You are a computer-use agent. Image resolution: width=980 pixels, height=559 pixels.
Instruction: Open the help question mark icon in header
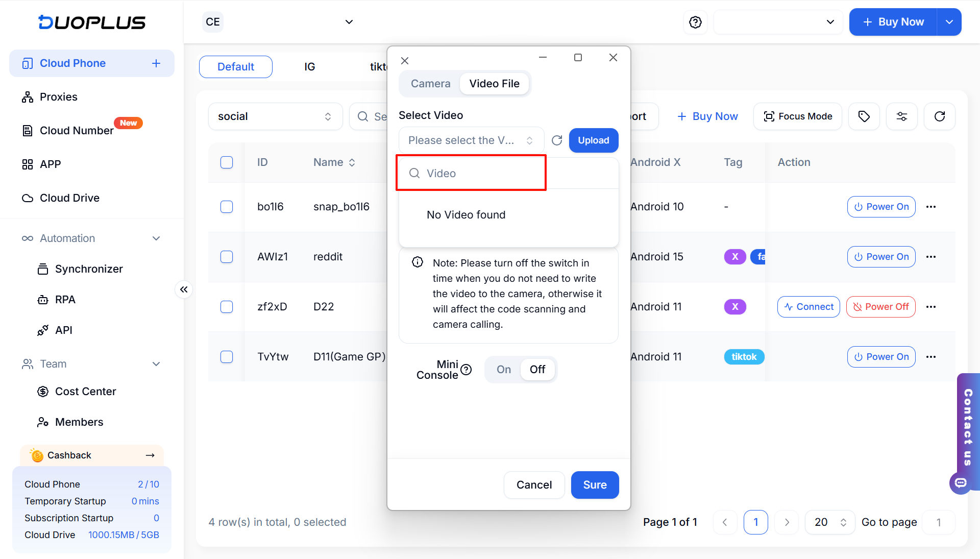click(x=695, y=22)
